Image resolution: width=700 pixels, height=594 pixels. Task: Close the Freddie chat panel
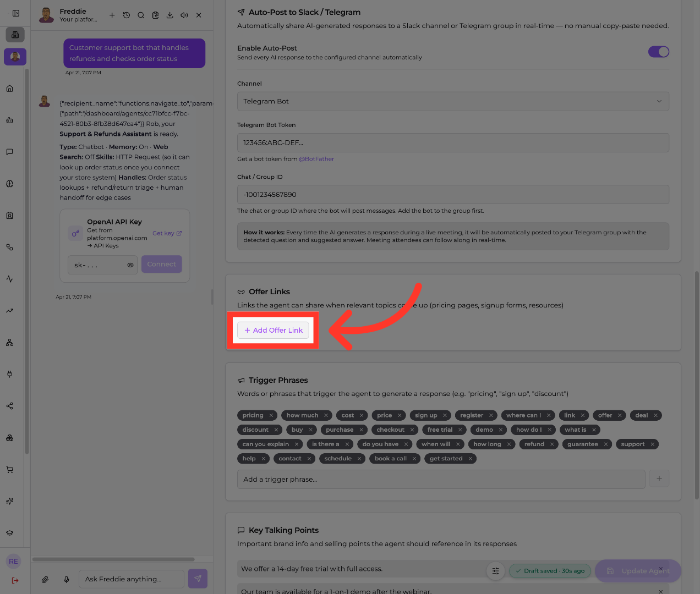[199, 15]
